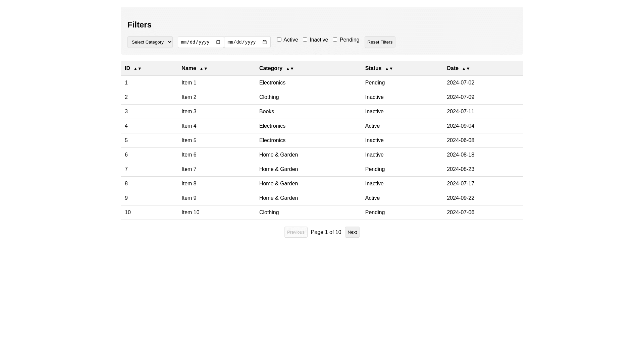Select the Item 4 row
The height and width of the screenshot is (362, 644).
coord(189,126)
